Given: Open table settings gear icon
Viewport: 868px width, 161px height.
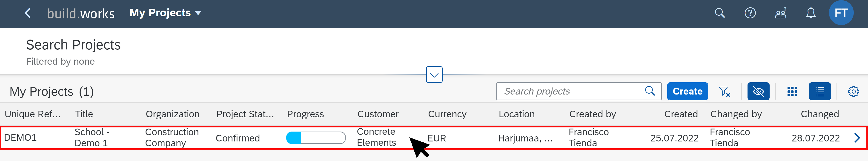Looking at the screenshot, I should pyautogui.click(x=854, y=91).
